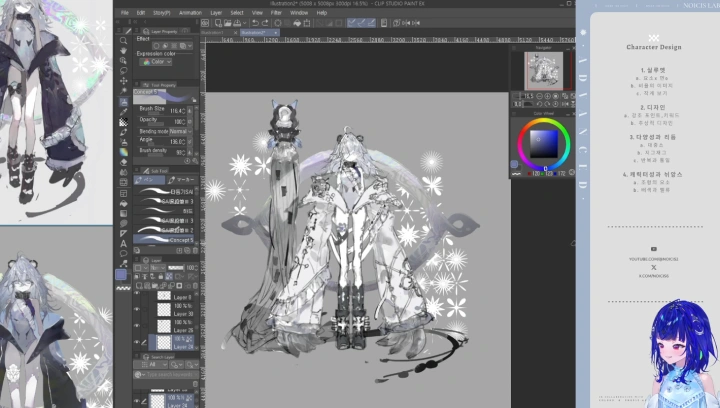Hide Layer 8 using its eye icon

click(137, 293)
